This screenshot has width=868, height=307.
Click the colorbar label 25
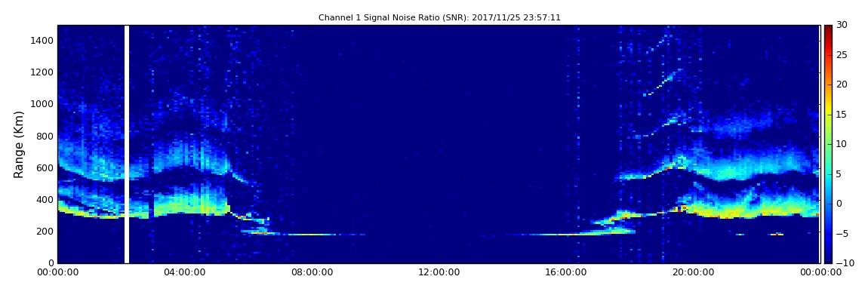tap(842, 55)
